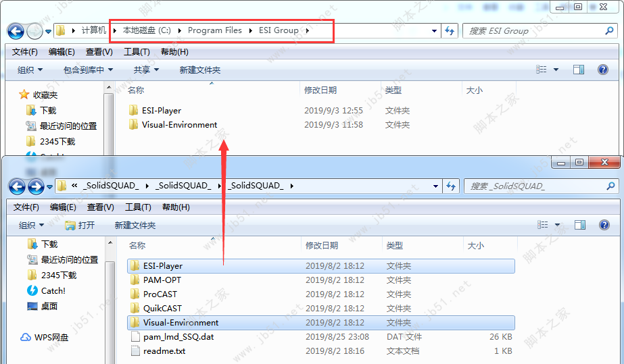Click search magnifier in ESI Group window
Image resolution: width=624 pixels, height=364 pixels.
pyautogui.click(x=609, y=30)
